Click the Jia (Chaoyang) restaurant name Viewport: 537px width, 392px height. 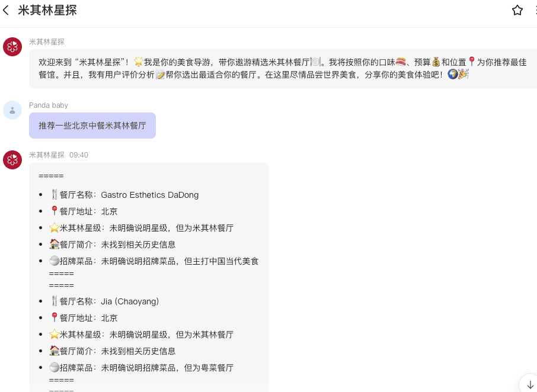click(x=130, y=301)
